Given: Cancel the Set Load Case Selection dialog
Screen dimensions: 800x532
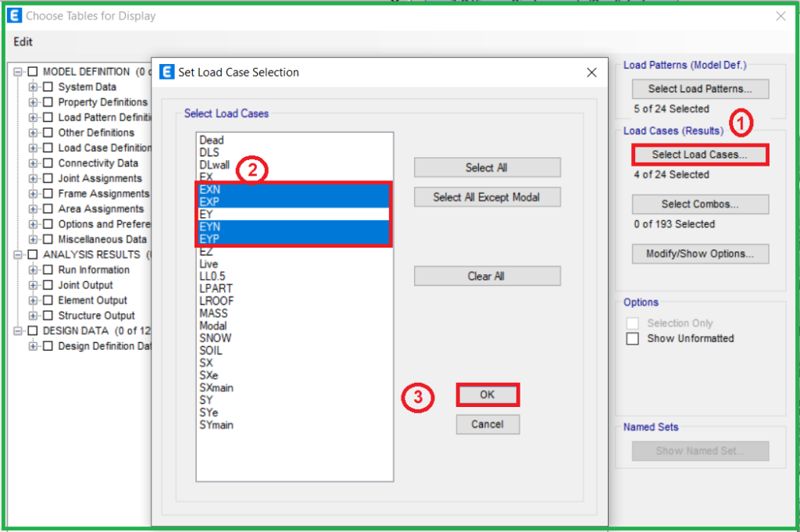Looking at the screenshot, I should coord(487,424).
